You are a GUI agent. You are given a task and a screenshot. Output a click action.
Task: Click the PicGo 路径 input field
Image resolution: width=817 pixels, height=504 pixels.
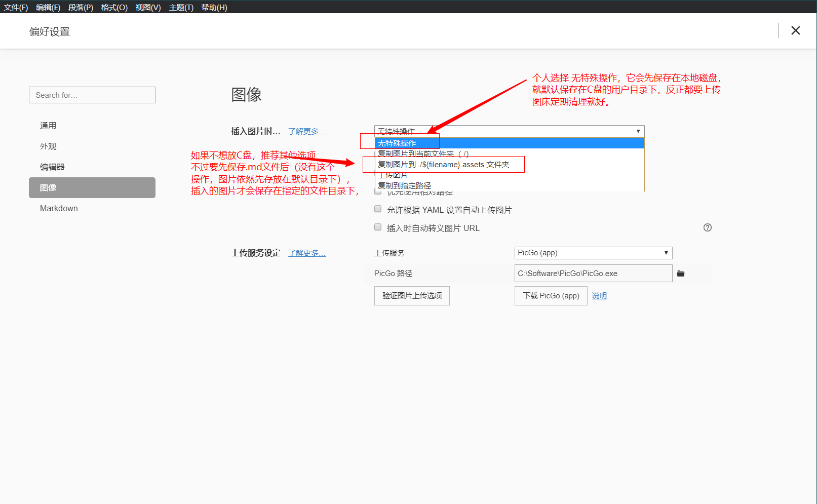coord(593,274)
